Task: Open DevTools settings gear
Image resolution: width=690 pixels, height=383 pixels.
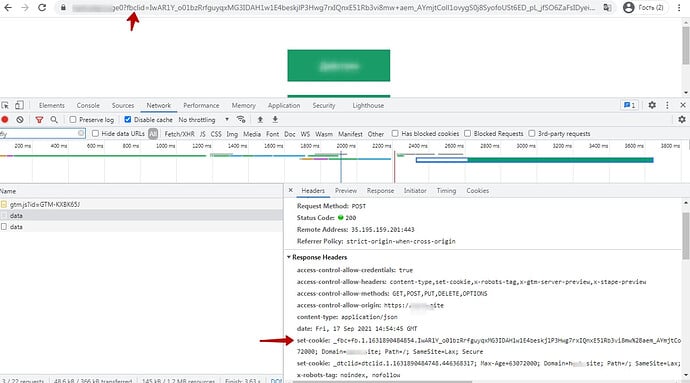Action: [652, 105]
